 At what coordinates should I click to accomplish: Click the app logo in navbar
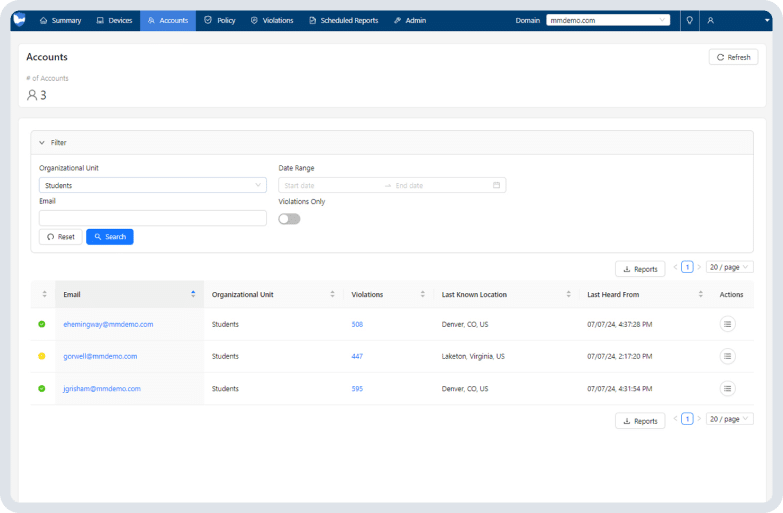click(19, 20)
